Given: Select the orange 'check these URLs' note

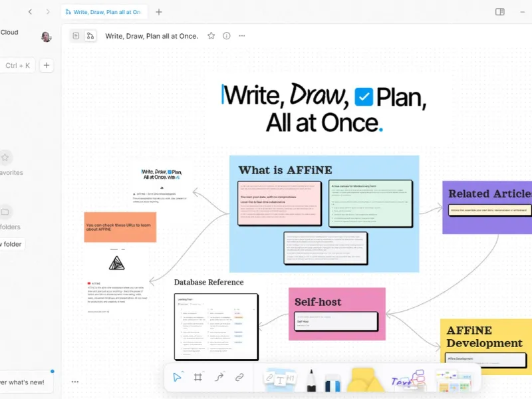Looking at the screenshot, I should (120, 227).
